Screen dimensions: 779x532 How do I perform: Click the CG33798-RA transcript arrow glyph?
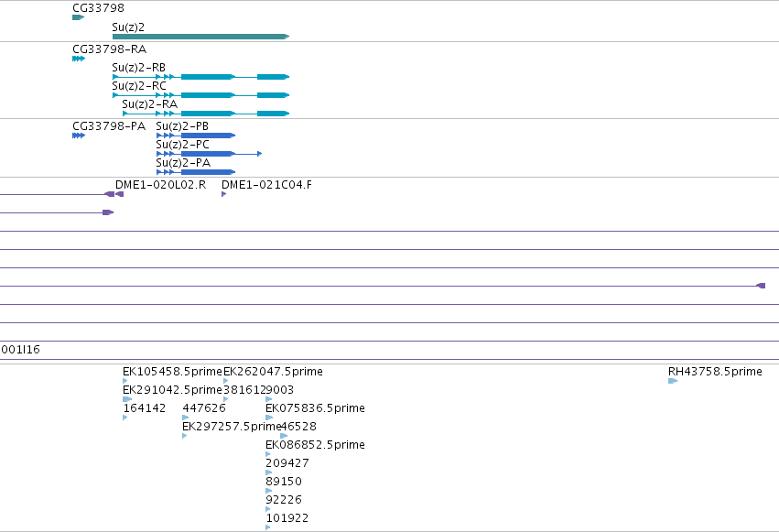[x=79, y=59]
